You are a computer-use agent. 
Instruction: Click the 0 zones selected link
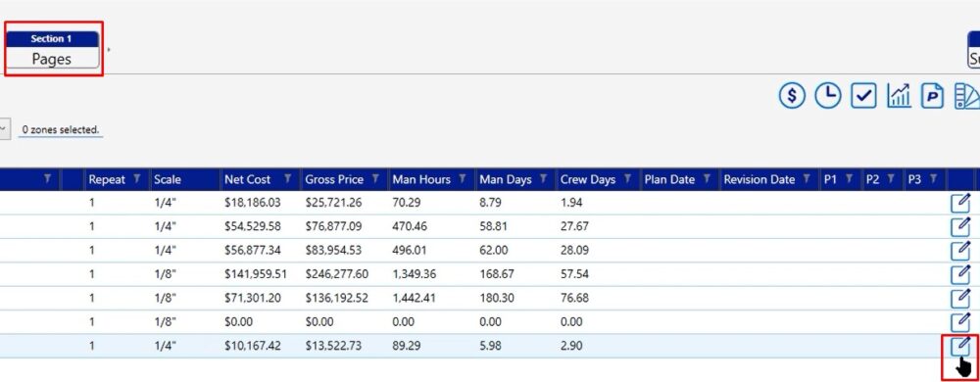(x=61, y=130)
